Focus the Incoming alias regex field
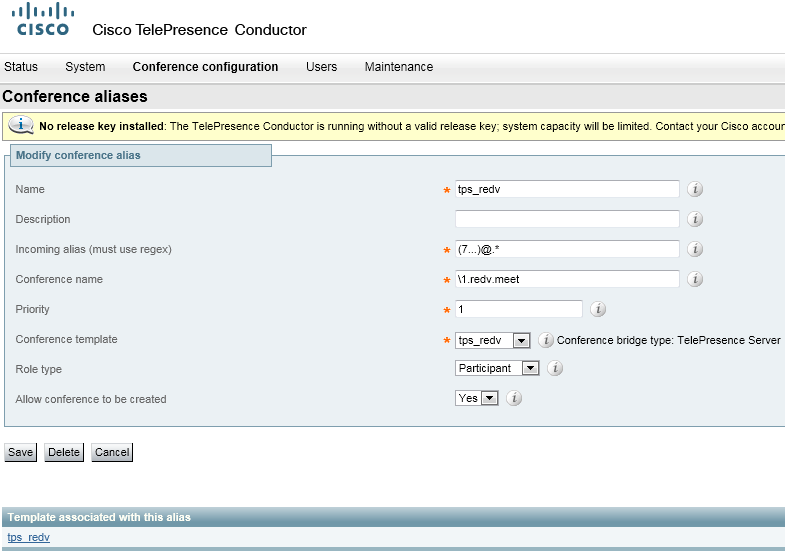 [567, 249]
